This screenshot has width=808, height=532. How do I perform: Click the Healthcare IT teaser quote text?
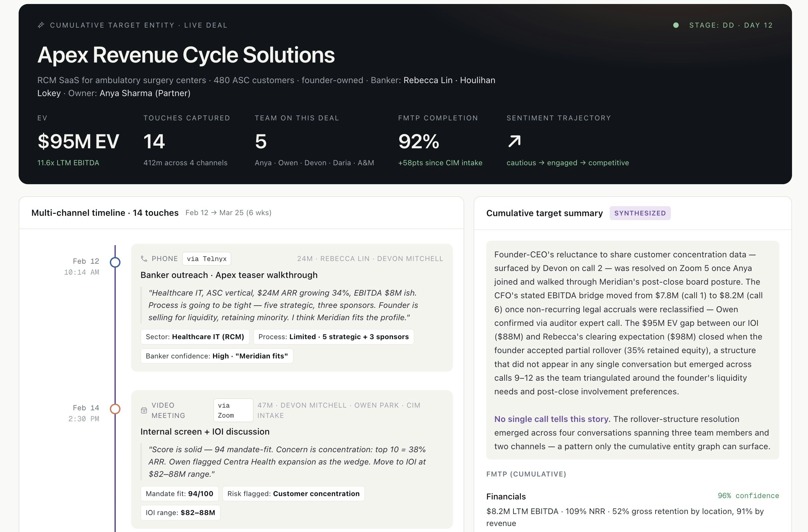283,305
